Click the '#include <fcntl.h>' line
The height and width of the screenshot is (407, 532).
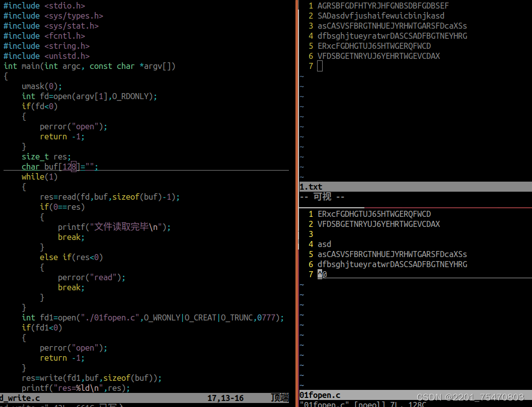44,36
